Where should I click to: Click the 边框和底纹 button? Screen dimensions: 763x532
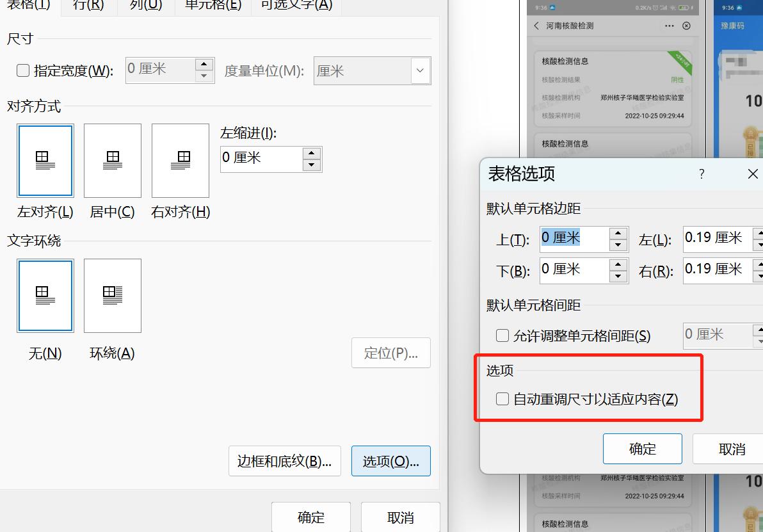pyautogui.click(x=284, y=461)
